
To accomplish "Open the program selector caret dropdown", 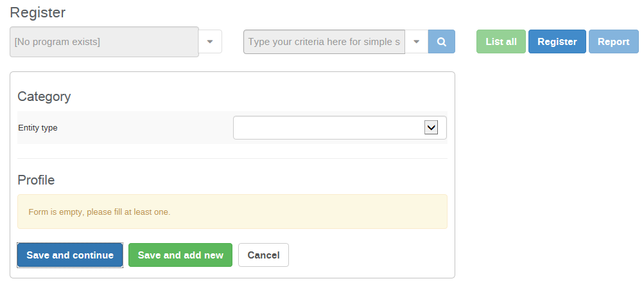I will (x=210, y=42).
